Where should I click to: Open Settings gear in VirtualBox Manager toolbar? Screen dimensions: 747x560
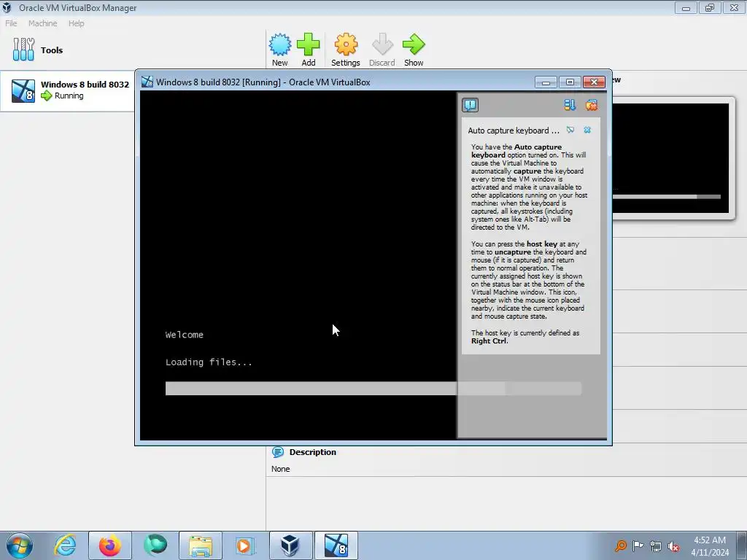coord(346,44)
